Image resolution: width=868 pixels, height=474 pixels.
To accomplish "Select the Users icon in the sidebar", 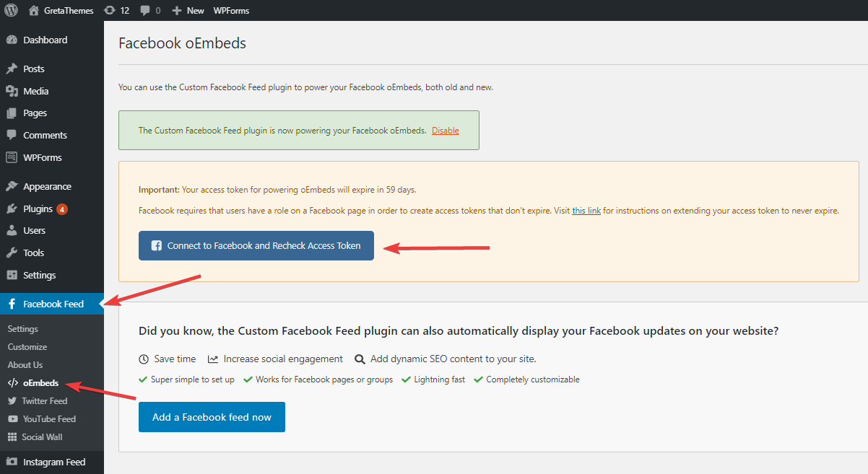I will 13,230.
